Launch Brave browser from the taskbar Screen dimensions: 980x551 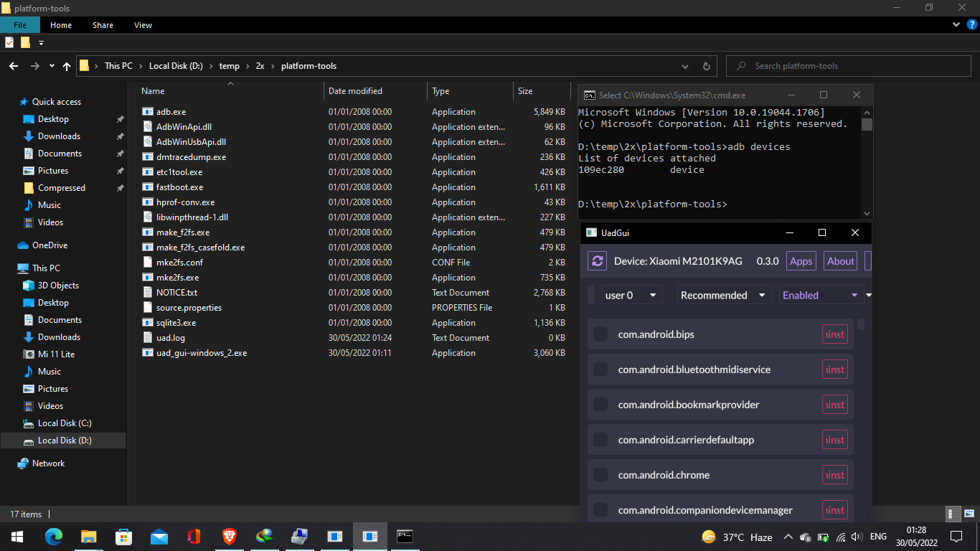229,537
